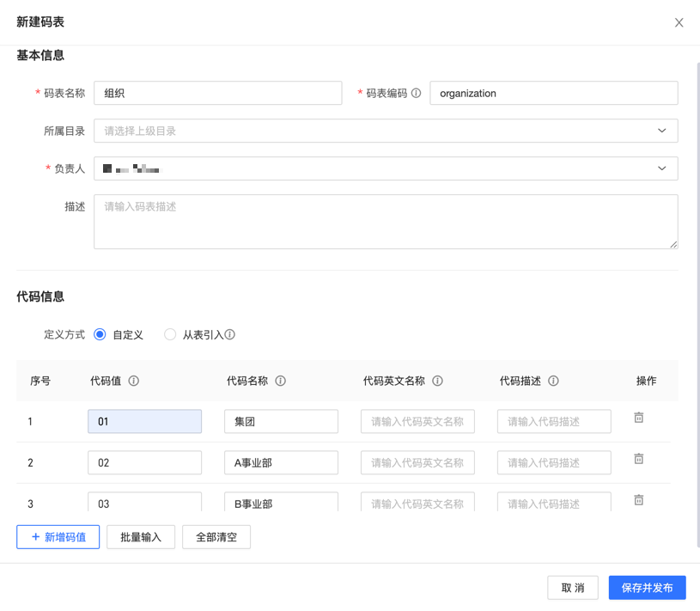Click 代码英文名称 field in row 3
The width and height of the screenshot is (700, 611).
click(418, 502)
